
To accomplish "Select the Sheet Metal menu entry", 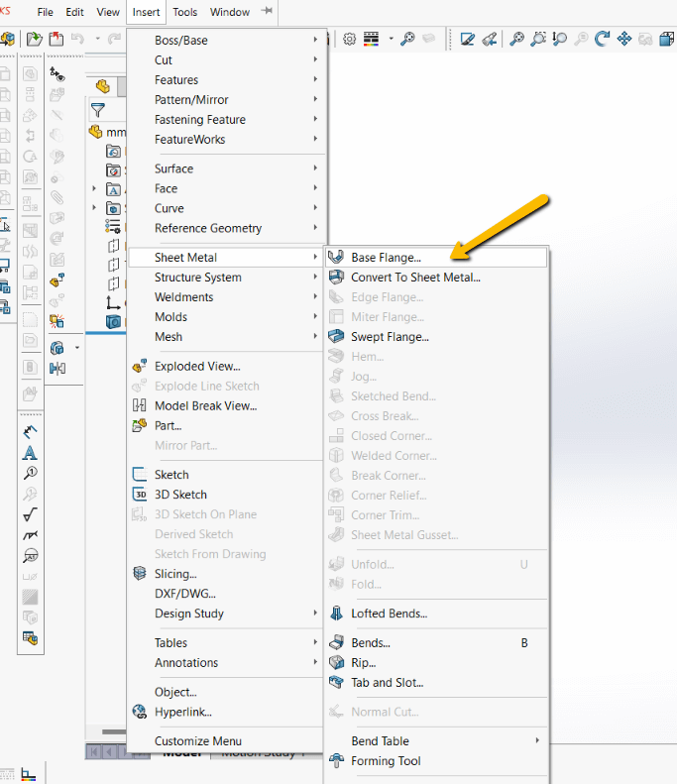I will [x=226, y=258].
